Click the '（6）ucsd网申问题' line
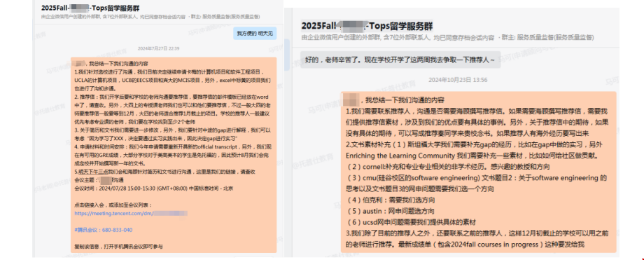This screenshot has height=260, width=644. pyautogui.click(x=411, y=223)
